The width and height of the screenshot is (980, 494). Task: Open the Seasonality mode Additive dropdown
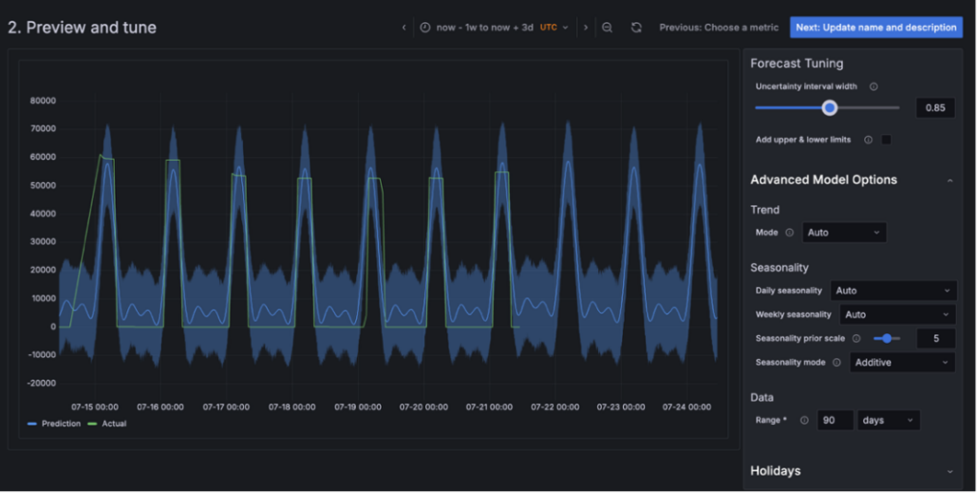[x=902, y=363]
